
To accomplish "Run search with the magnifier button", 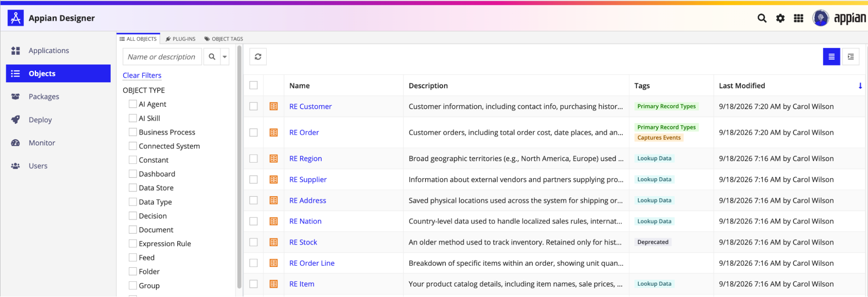I will [x=212, y=57].
